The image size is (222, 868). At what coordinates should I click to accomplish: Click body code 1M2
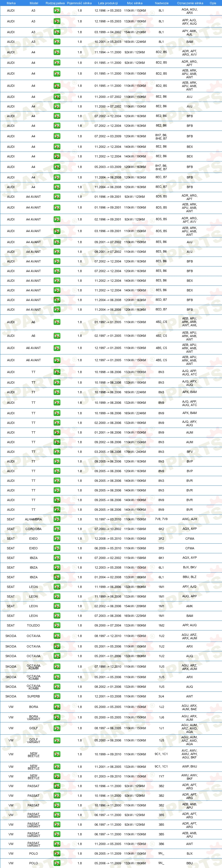[x=161, y=625]
